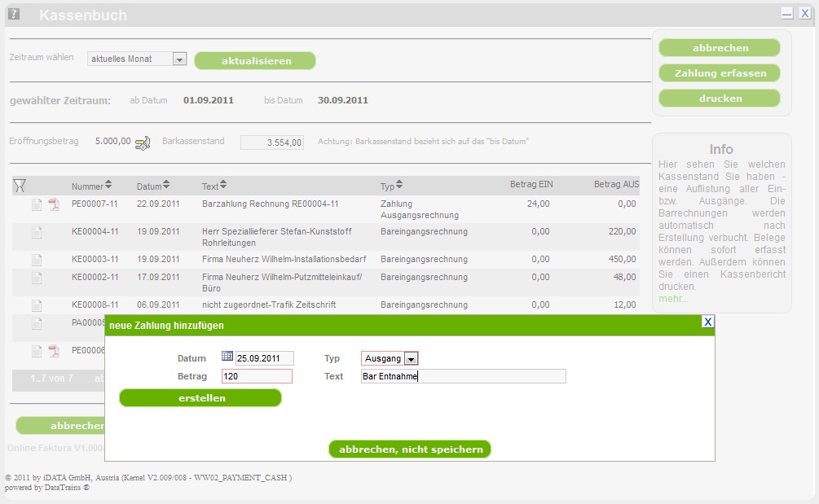
Task: Click the table filter funnel icon
Action: click(20, 185)
